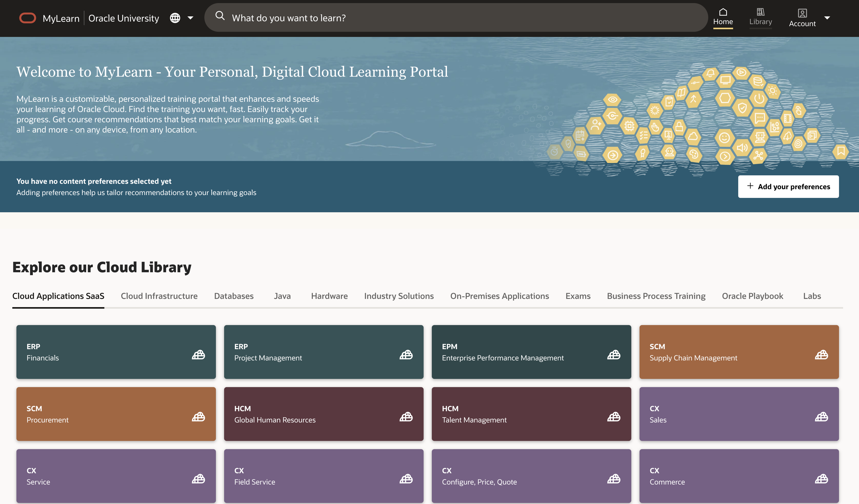The width and height of the screenshot is (859, 504).
Task: Click the 'Explore our Cloud Library' heading
Action: tap(102, 267)
